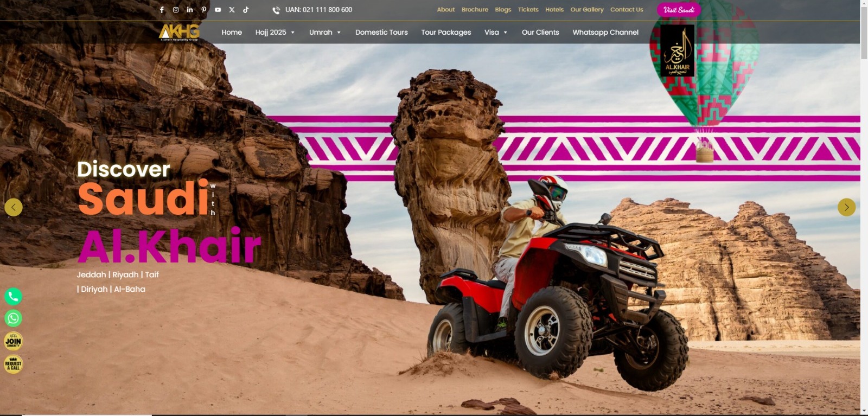Screen dimensions: 868x416
Task: Open the Brochure link
Action: click(x=475, y=10)
